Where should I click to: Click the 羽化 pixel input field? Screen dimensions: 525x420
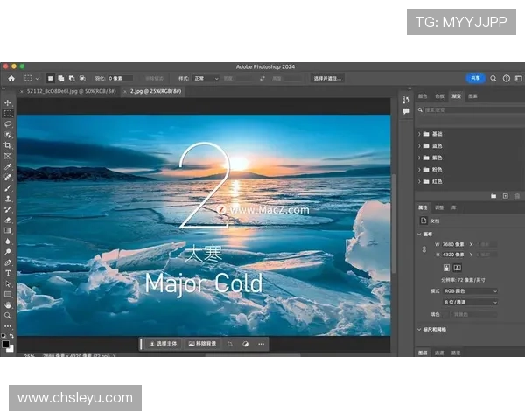[120, 78]
